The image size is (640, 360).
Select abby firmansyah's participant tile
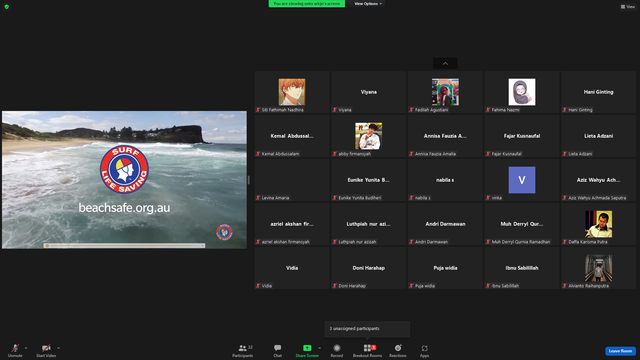[x=369, y=136]
